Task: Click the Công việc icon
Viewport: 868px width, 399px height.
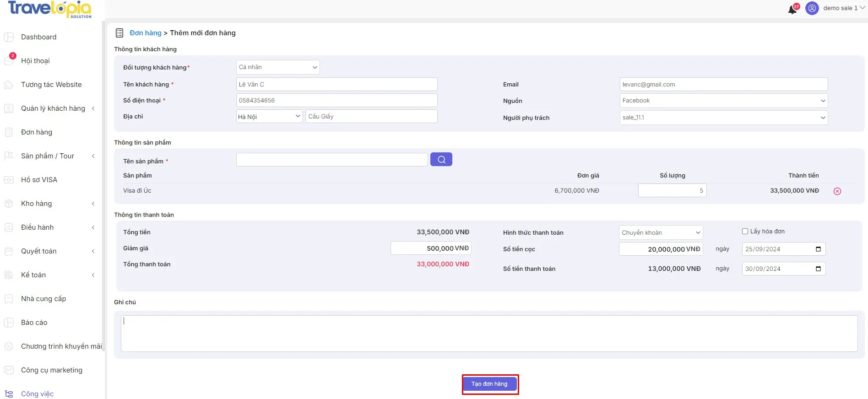Action: [9, 394]
